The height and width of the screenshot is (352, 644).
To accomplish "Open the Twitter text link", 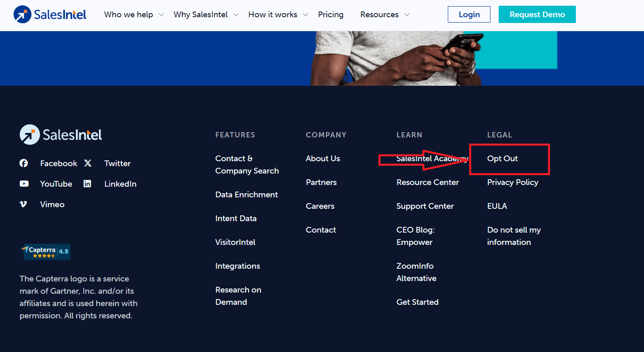I will coord(117,163).
